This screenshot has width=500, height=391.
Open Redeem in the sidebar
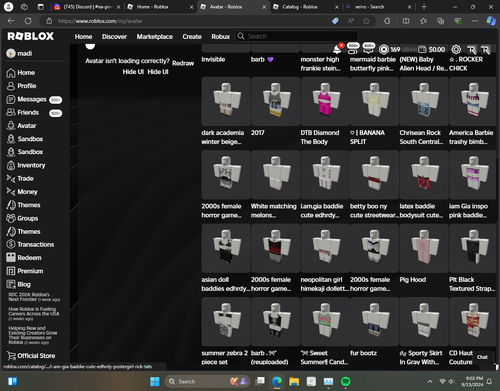[24, 258]
